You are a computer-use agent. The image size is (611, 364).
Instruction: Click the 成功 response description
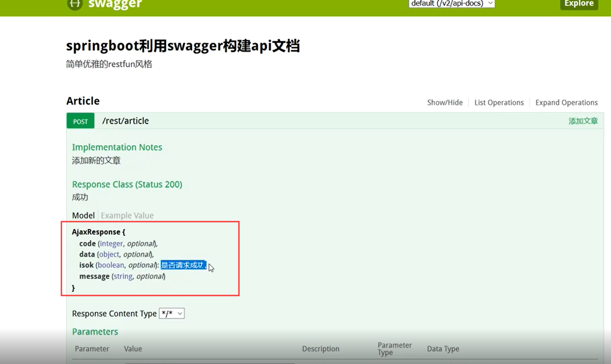coord(80,197)
